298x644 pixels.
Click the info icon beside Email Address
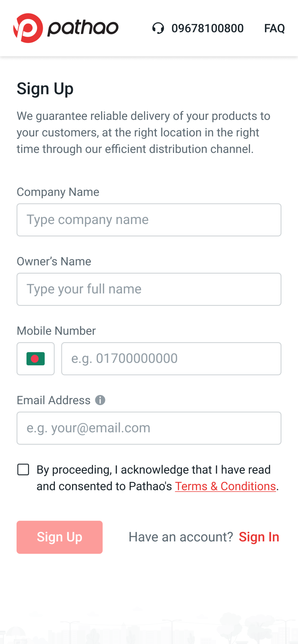[x=100, y=400]
